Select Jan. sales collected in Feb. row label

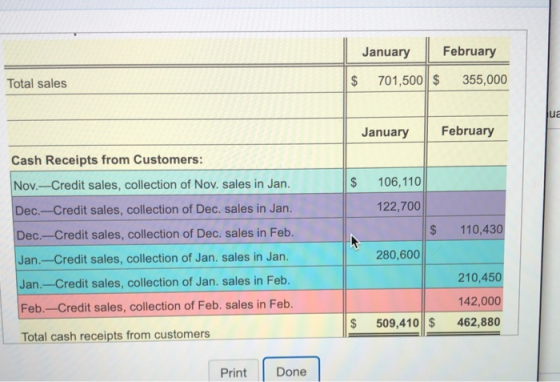pos(154,282)
